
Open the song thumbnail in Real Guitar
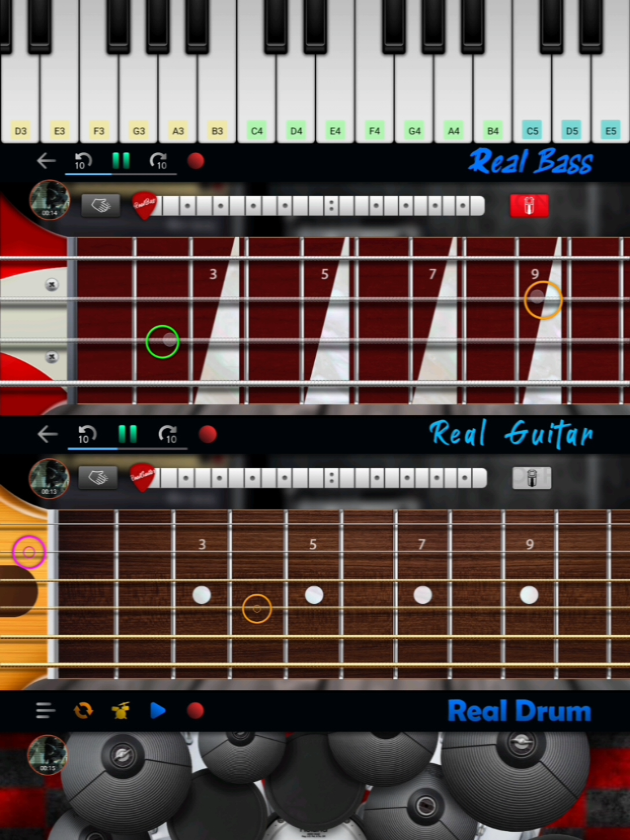49,479
